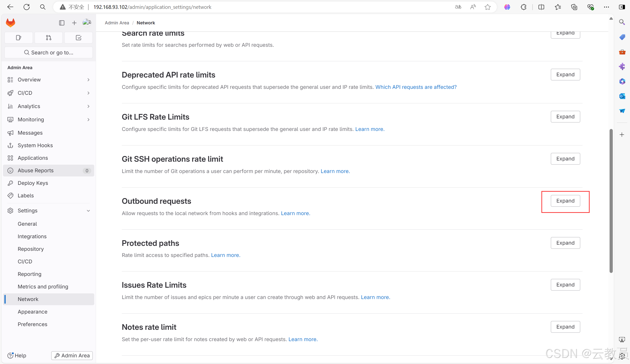Open browser extensions puzzle icon
The height and width of the screenshot is (364, 630).
tap(523, 7)
